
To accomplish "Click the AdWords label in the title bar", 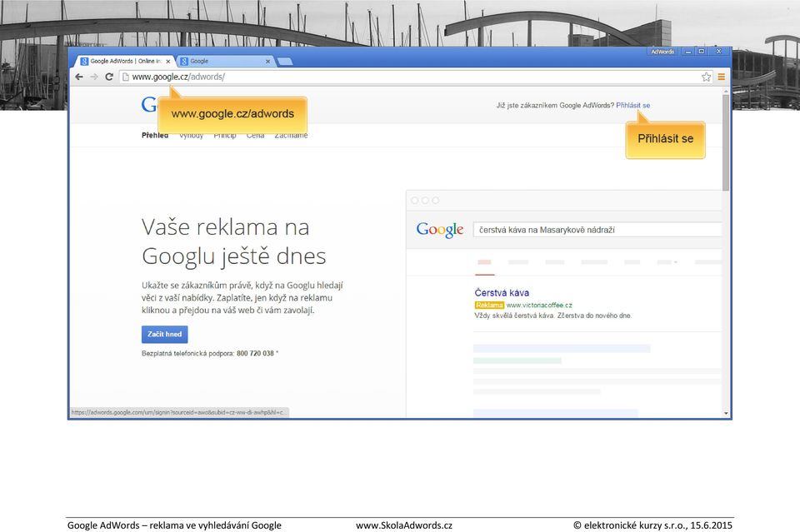I will click(662, 52).
